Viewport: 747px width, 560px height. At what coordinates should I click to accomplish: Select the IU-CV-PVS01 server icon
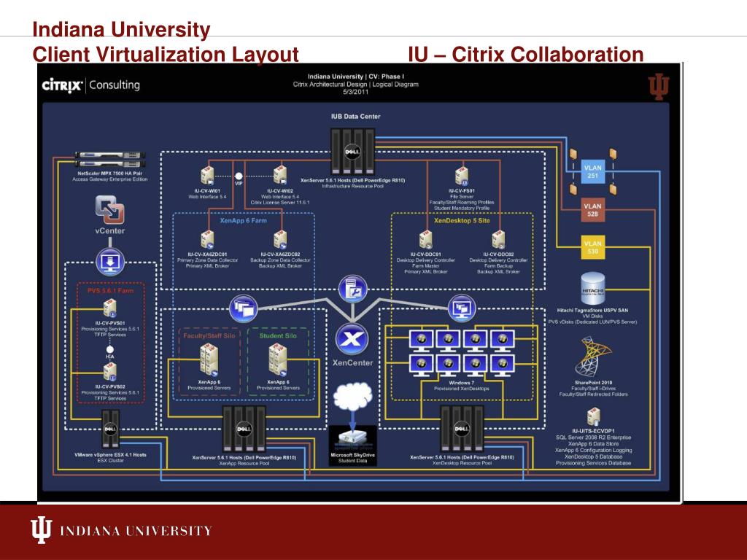[110, 308]
